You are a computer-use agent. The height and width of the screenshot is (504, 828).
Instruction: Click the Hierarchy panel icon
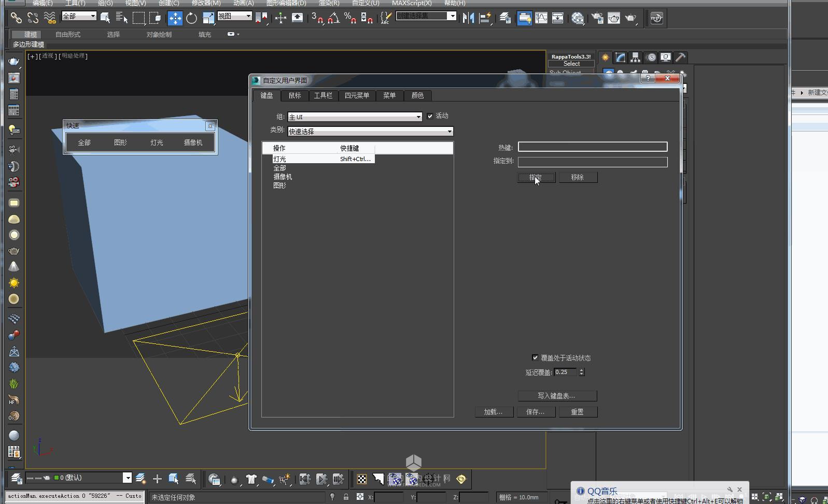click(x=635, y=57)
